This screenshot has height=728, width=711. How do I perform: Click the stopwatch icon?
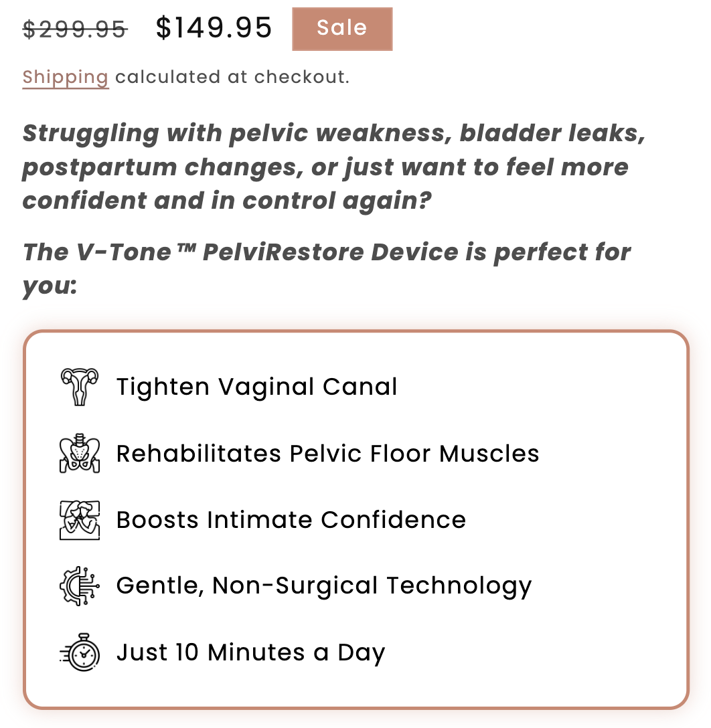tap(80, 652)
